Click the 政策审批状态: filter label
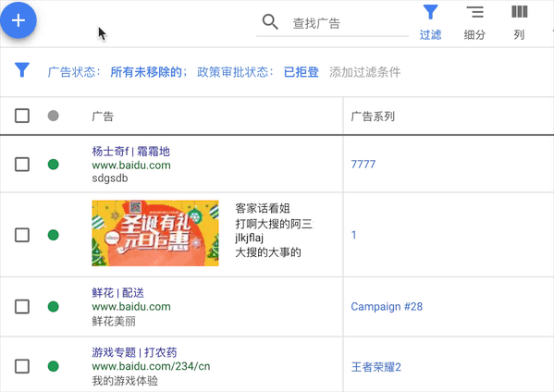554x392 pixels. click(x=235, y=72)
